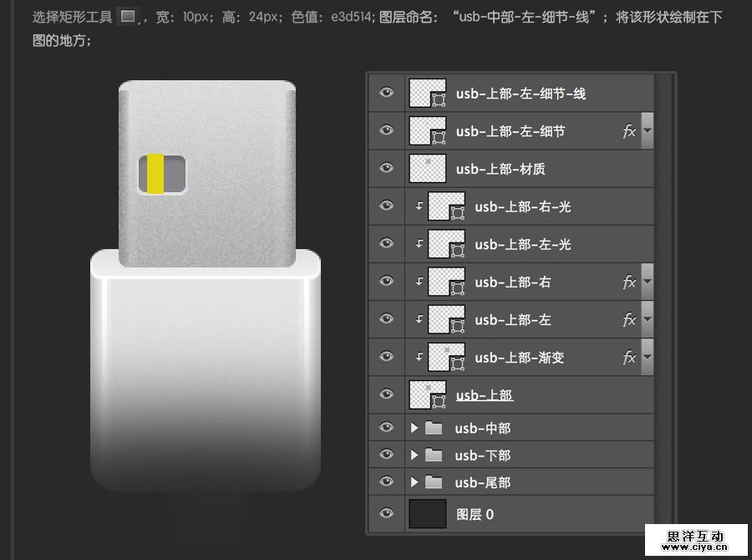This screenshot has width=752, height=560.
Task: Click the fx icon on usb-上部-左 layer
Action: coord(630,319)
